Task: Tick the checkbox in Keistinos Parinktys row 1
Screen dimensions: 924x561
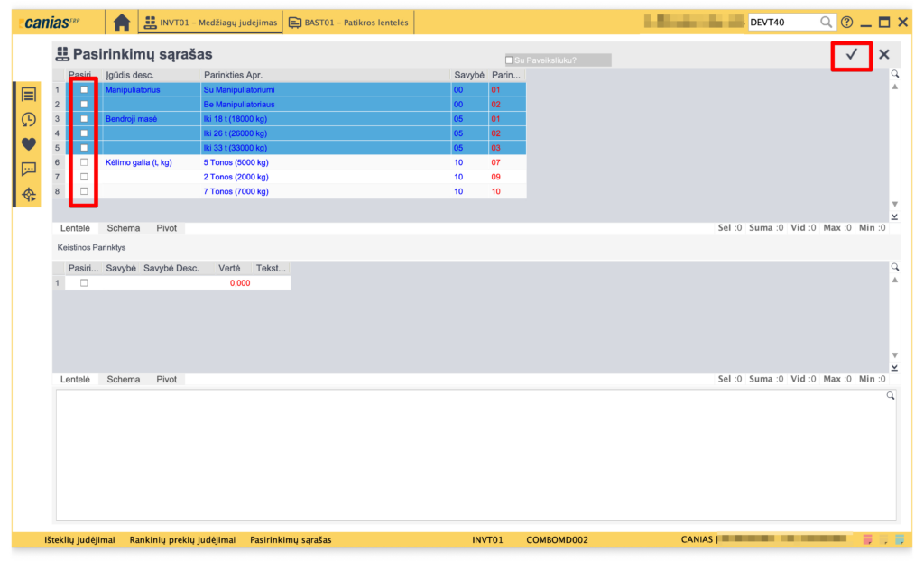Action: [85, 282]
